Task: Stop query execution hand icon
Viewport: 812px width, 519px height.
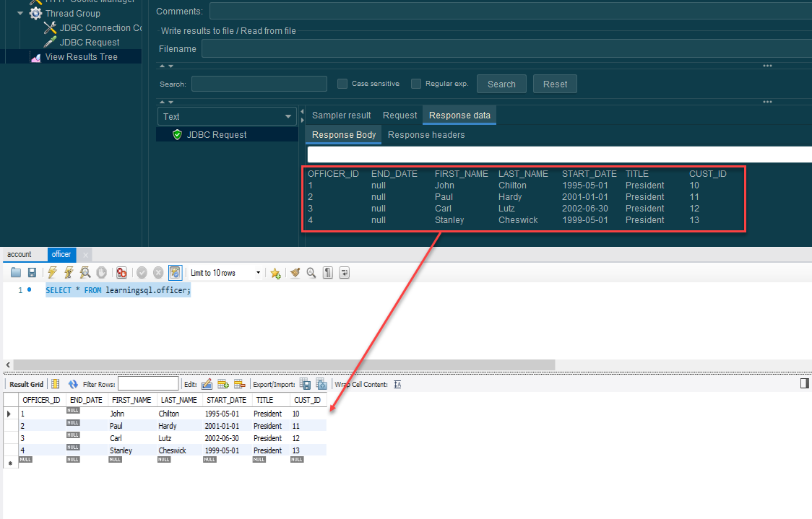Action: pos(102,273)
